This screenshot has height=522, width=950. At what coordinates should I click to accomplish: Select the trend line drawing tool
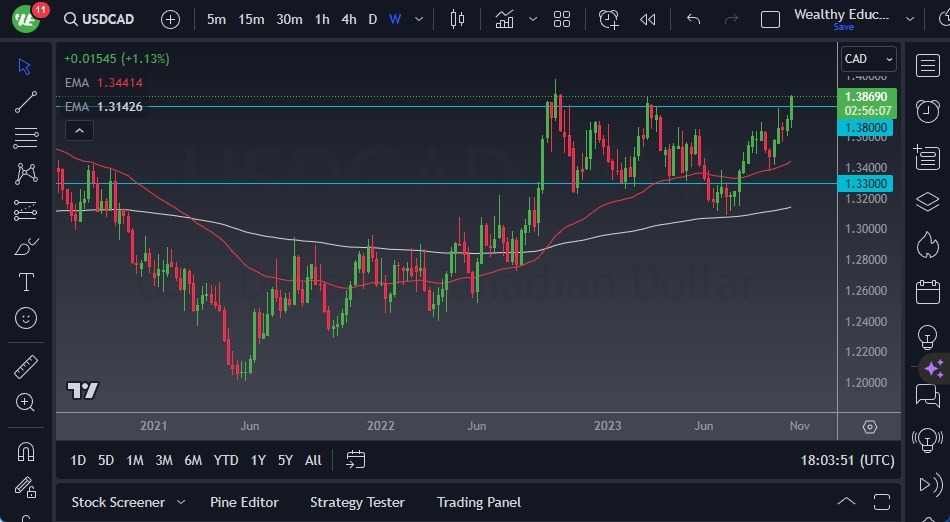[x=27, y=102]
